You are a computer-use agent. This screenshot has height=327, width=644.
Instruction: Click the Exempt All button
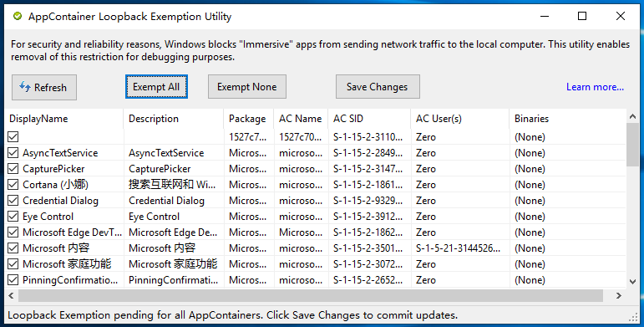point(156,87)
